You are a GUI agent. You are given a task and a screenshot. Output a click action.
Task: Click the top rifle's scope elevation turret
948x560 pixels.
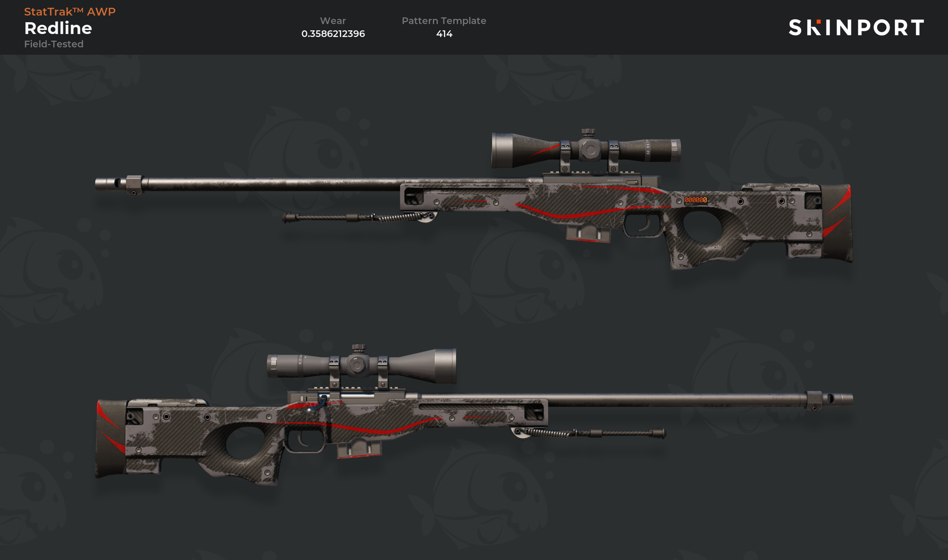coord(588,132)
